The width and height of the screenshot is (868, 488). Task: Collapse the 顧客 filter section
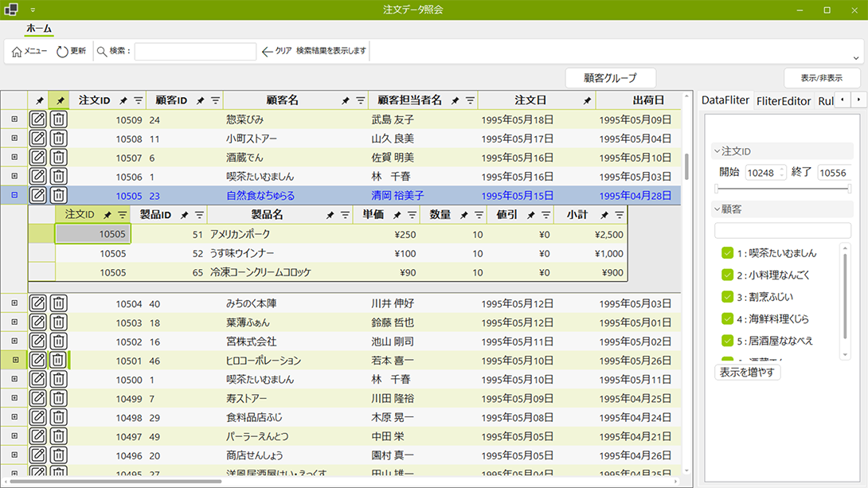717,209
